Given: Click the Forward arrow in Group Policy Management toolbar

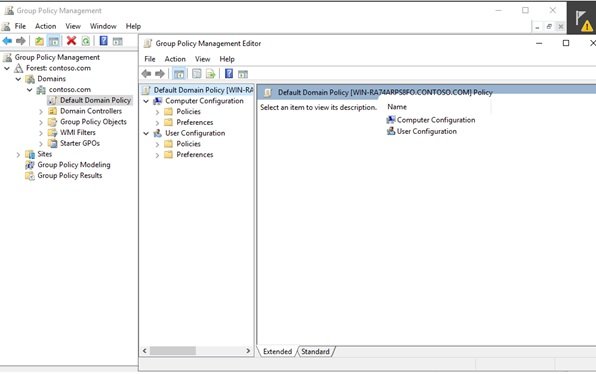Looking at the screenshot, I should click(x=21, y=41).
